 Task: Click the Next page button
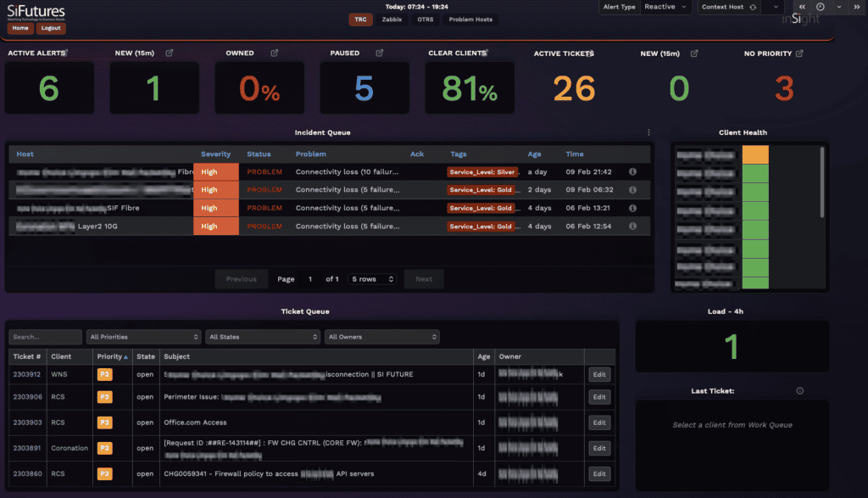pyautogui.click(x=424, y=279)
